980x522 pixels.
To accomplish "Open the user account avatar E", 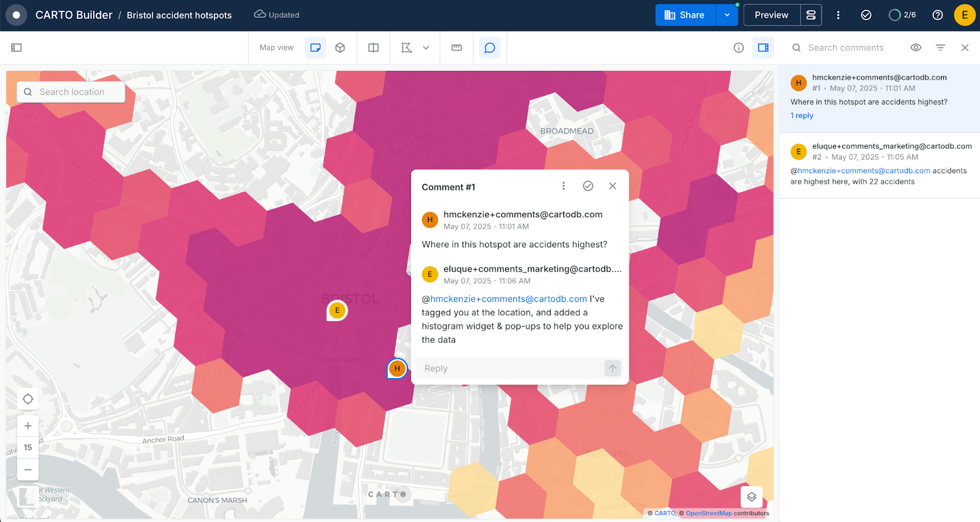I will coord(965,15).
